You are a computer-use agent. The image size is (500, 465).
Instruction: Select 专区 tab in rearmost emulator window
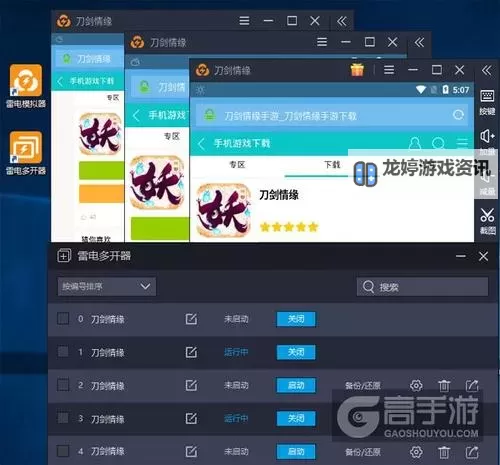[x=113, y=98]
